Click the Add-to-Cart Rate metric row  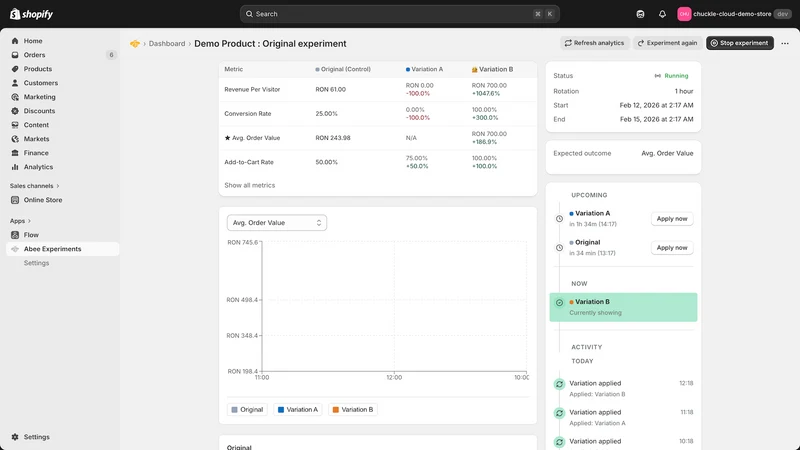pos(378,162)
